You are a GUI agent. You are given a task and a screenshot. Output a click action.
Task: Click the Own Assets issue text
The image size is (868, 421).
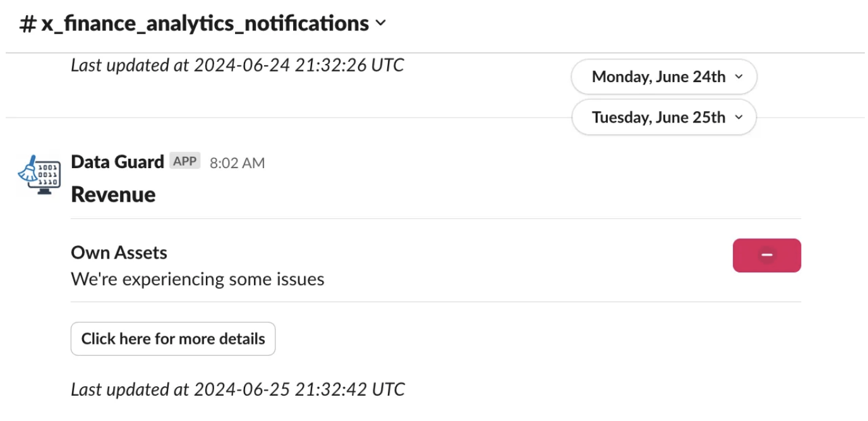(198, 279)
